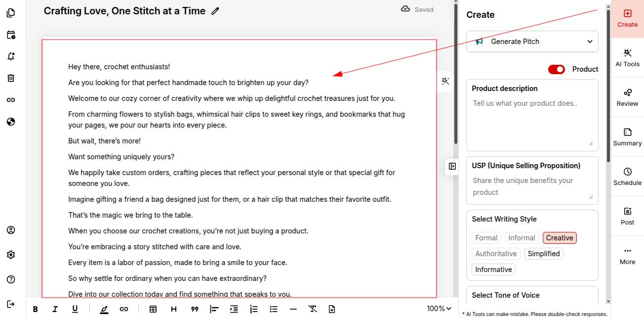
Task: Collapse the side panel with the panel toggle
Action: pos(452,166)
